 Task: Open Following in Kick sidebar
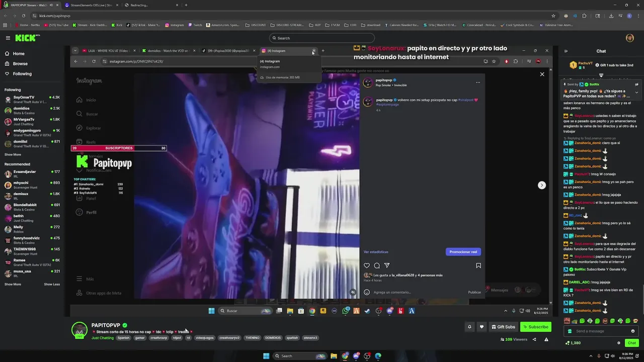pyautogui.click(x=22, y=74)
